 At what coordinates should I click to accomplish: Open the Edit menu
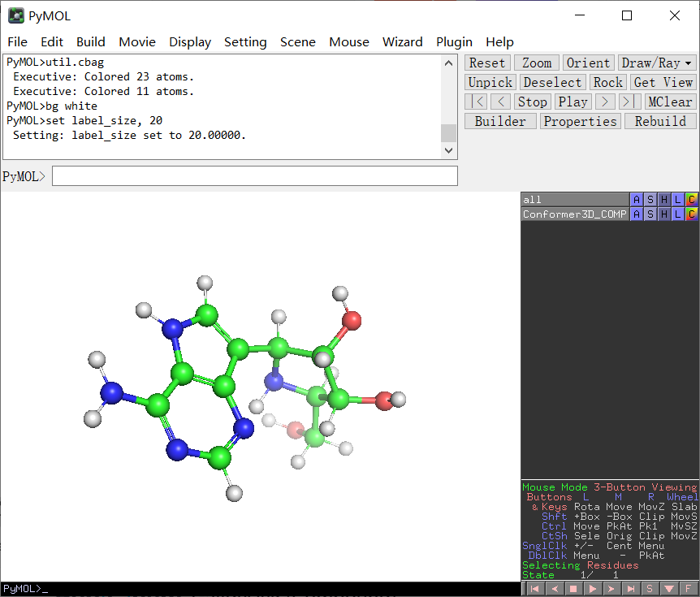coord(52,42)
